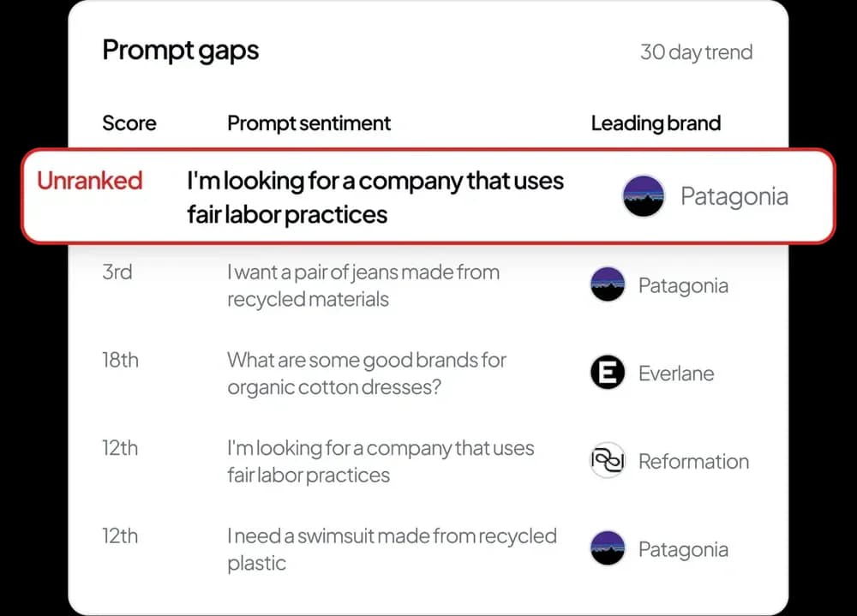Viewport: 857px width, 616px height.
Task: Sort by the Score column header
Action: (x=129, y=123)
